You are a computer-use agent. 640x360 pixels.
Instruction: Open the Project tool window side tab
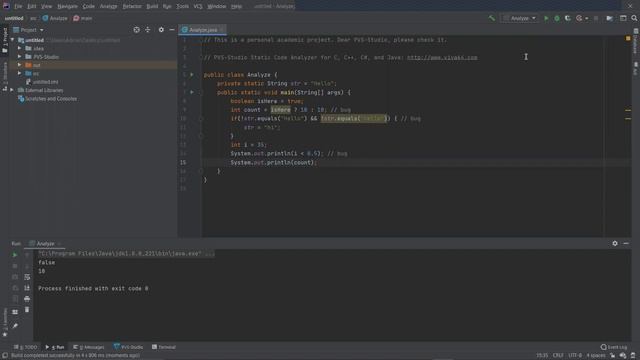(4, 40)
